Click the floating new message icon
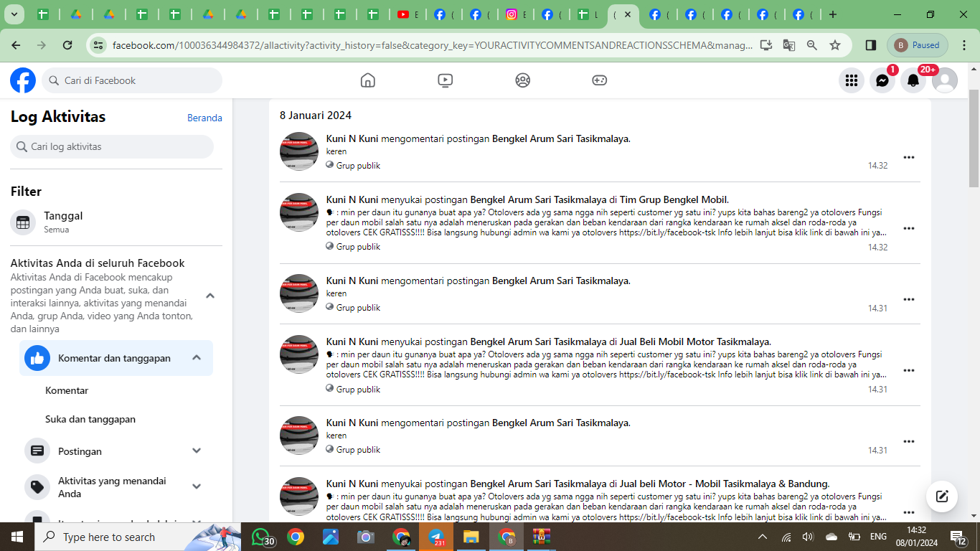This screenshot has width=980, height=551. pyautogui.click(x=942, y=496)
